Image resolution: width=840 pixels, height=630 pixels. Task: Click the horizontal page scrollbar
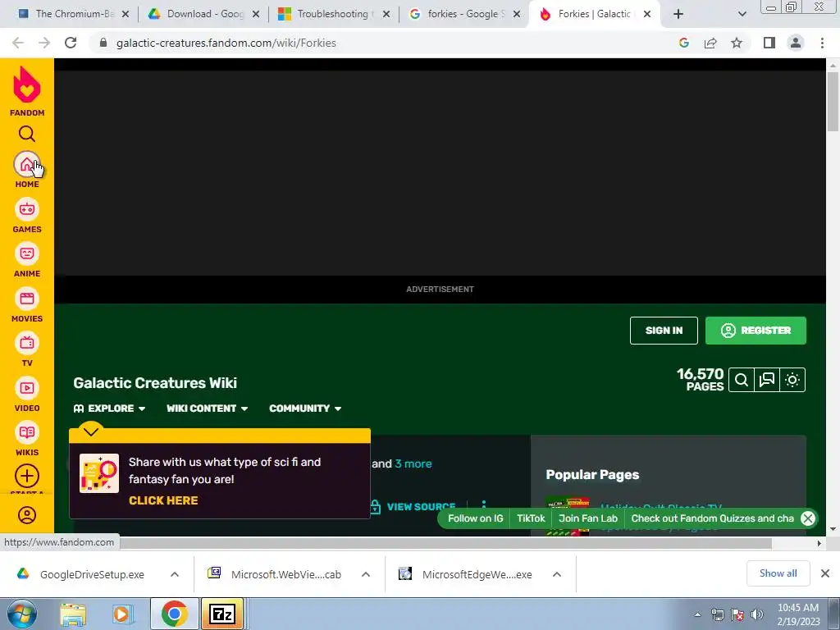pyautogui.click(x=445, y=543)
